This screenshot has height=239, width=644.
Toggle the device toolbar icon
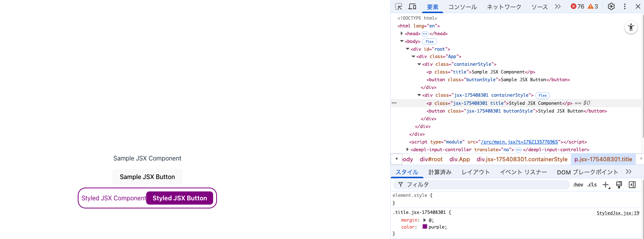click(x=412, y=7)
